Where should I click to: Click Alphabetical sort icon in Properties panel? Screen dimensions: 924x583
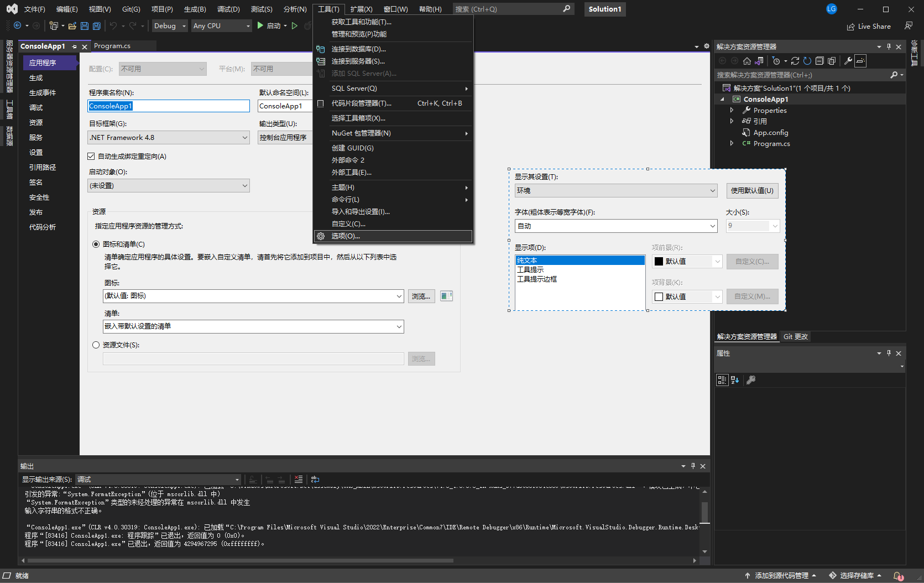coord(735,380)
